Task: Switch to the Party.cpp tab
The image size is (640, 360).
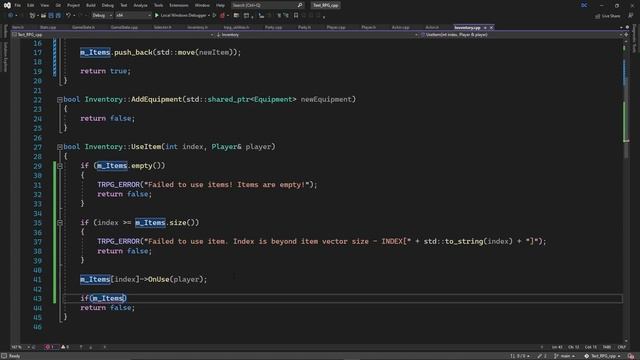Action: coord(273,27)
